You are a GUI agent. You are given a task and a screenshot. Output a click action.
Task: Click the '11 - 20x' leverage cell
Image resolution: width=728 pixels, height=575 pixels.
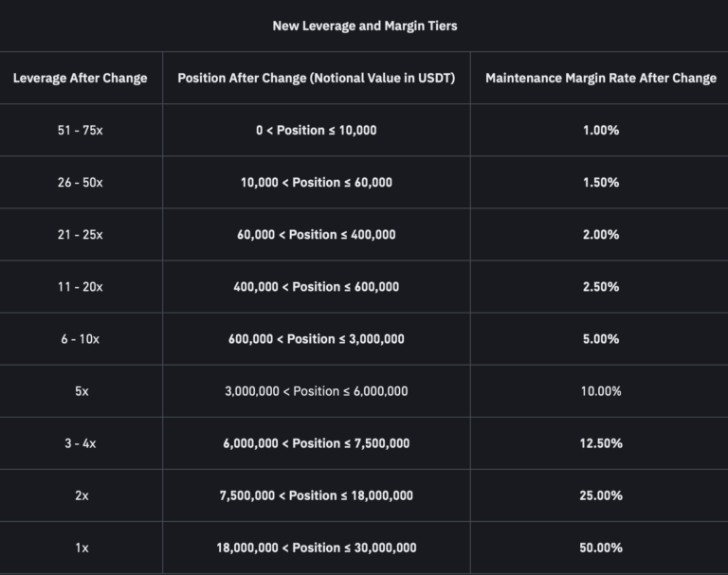click(x=81, y=286)
